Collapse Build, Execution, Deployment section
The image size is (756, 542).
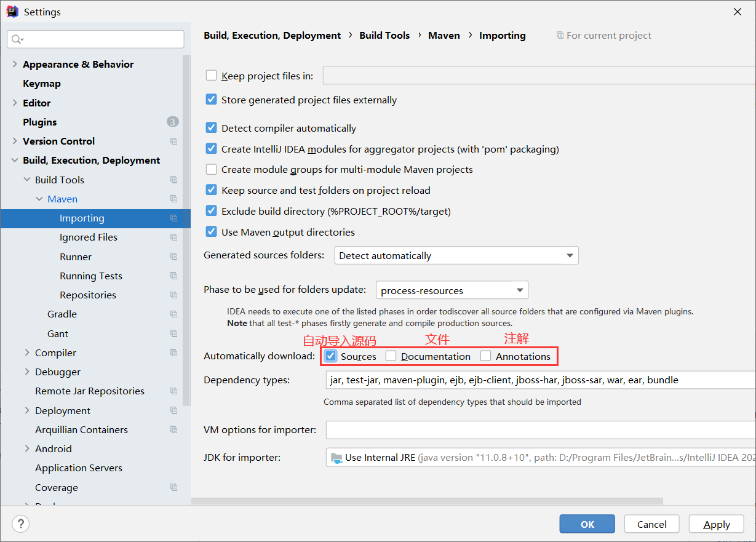(x=15, y=160)
